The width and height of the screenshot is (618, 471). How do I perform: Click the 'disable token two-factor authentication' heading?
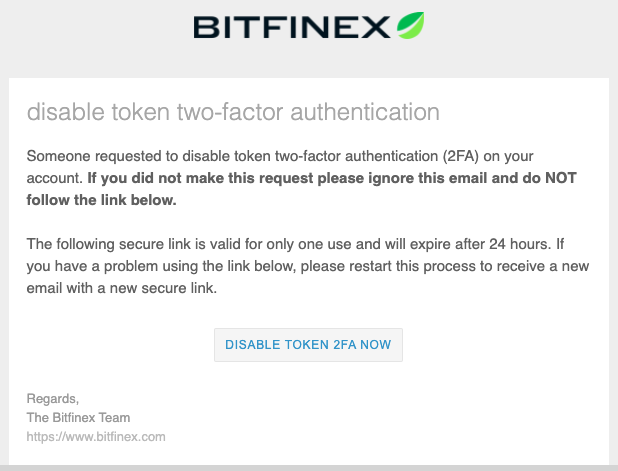tap(233, 112)
